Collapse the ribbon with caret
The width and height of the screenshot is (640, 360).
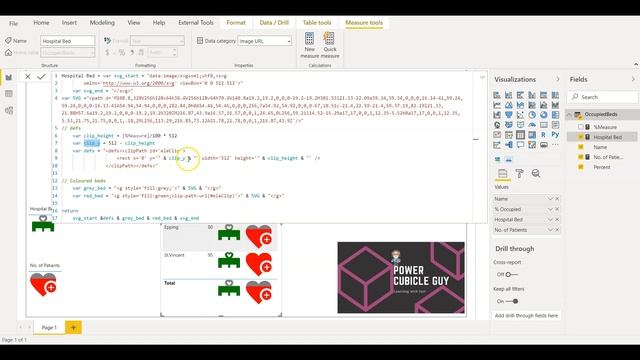click(x=636, y=64)
